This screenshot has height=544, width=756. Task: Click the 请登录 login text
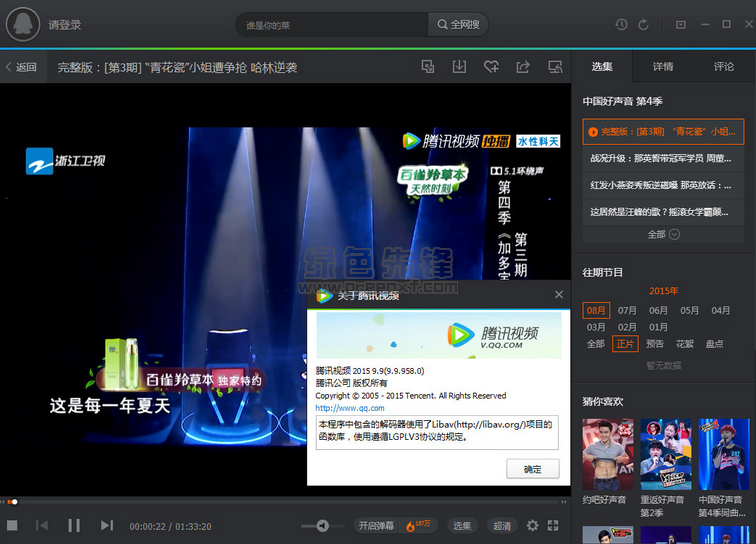65,25
